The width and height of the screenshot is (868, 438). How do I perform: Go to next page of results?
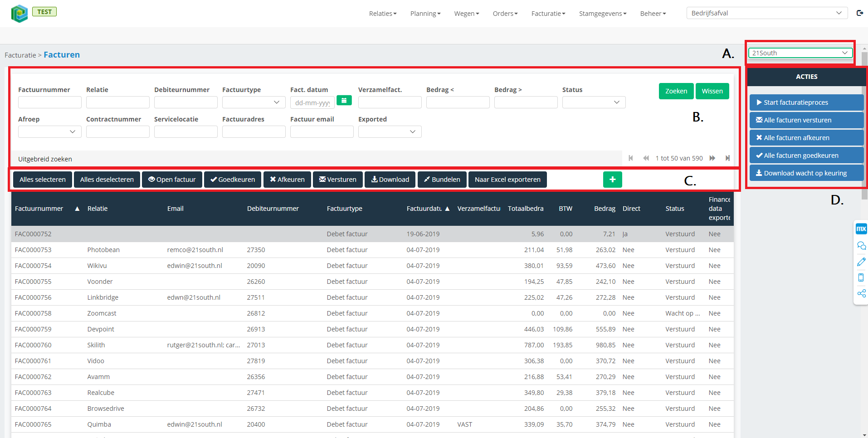pos(712,158)
